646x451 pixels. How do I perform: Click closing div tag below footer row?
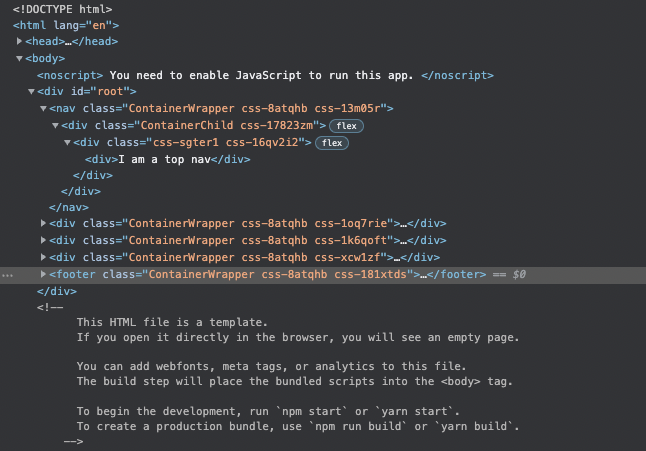[57, 292]
